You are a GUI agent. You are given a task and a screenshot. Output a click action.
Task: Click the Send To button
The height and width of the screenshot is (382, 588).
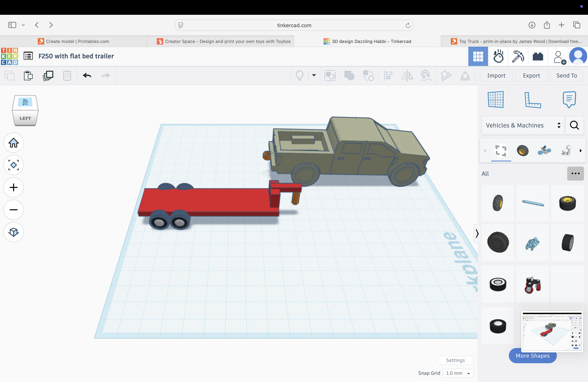567,76
